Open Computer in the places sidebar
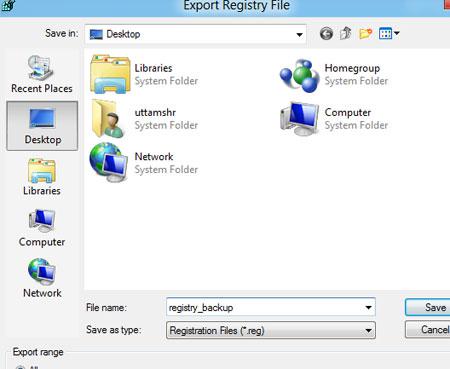The image size is (450, 369). click(x=42, y=228)
